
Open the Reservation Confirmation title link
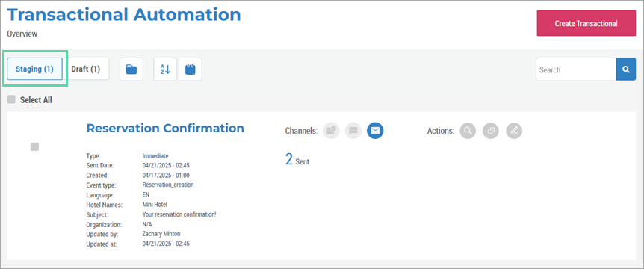coord(165,128)
